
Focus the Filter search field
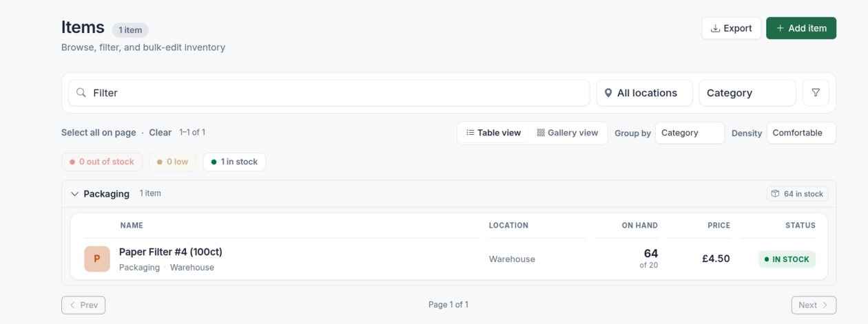click(329, 93)
